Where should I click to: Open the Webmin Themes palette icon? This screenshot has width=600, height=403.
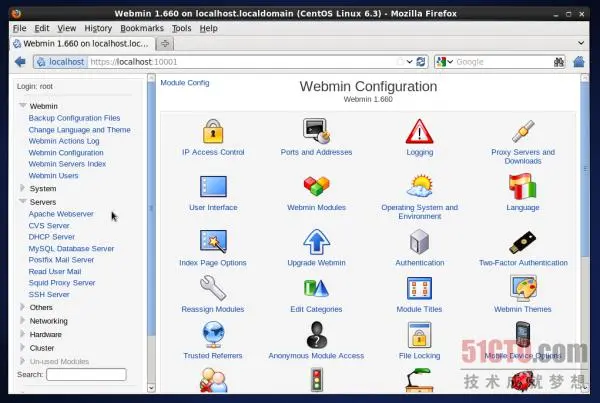point(523,288)
